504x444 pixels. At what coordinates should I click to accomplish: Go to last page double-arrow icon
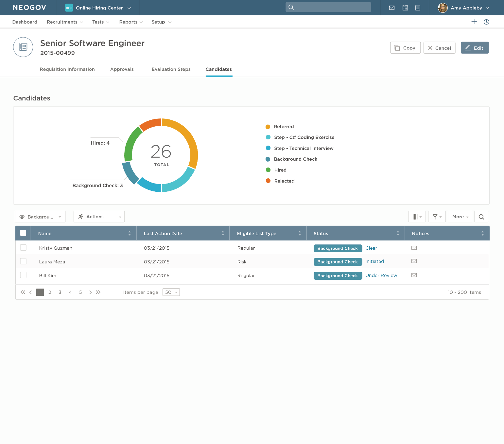98,292
